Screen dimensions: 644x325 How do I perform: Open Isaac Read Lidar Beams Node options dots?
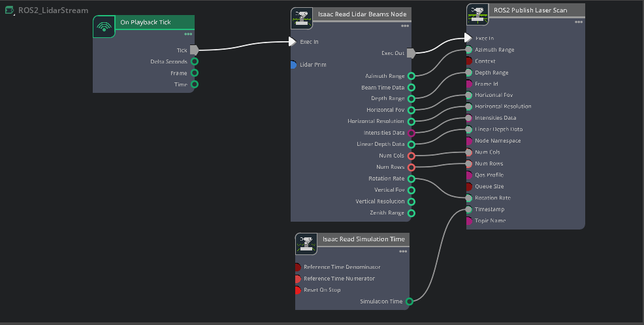(x=405, y=26)
